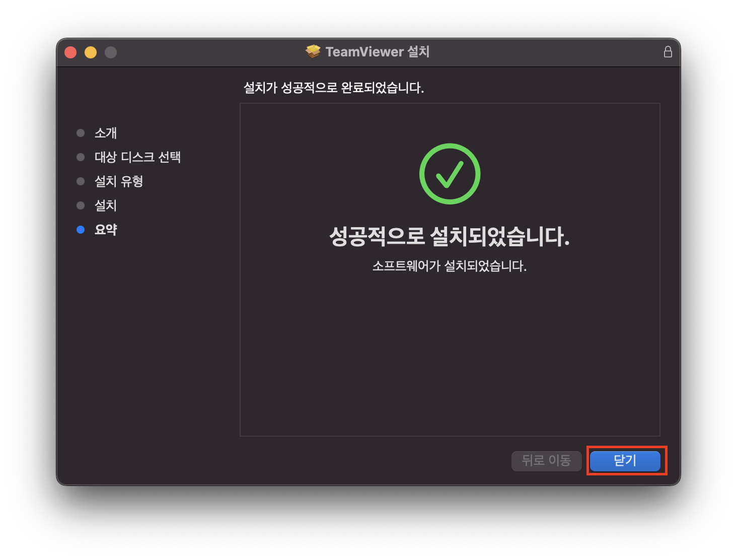737x560 pixels.
Task: Click the dot beside 대상 디스크 선택
Action: (81, 157)
